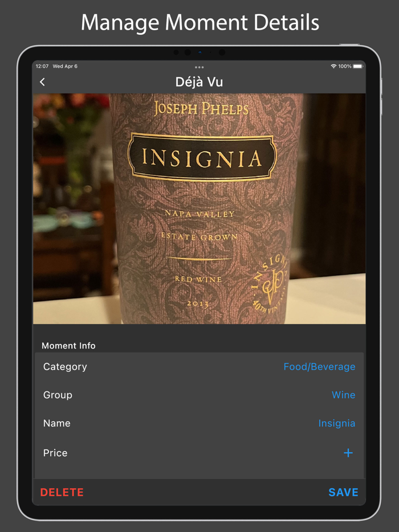Tap the 100% battery percentage text
This screenshot has width=399, height=532.
[345, 66]
